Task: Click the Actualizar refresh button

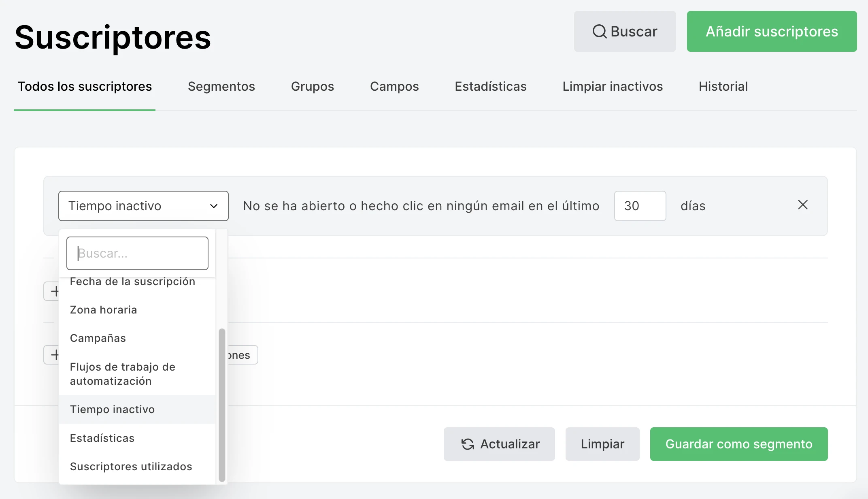Action: (499, 444)
